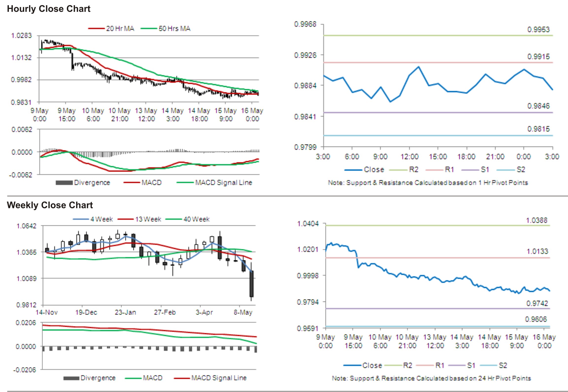The height and width of the screenshot is (392, 568).
Task: Click the 3-Apr date label
Action: (x=204, y=312)
